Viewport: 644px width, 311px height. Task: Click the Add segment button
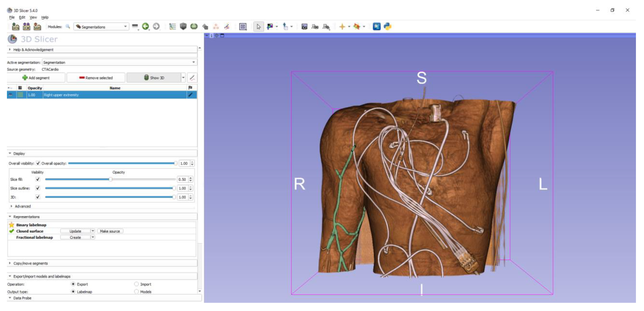click(36, 78)
